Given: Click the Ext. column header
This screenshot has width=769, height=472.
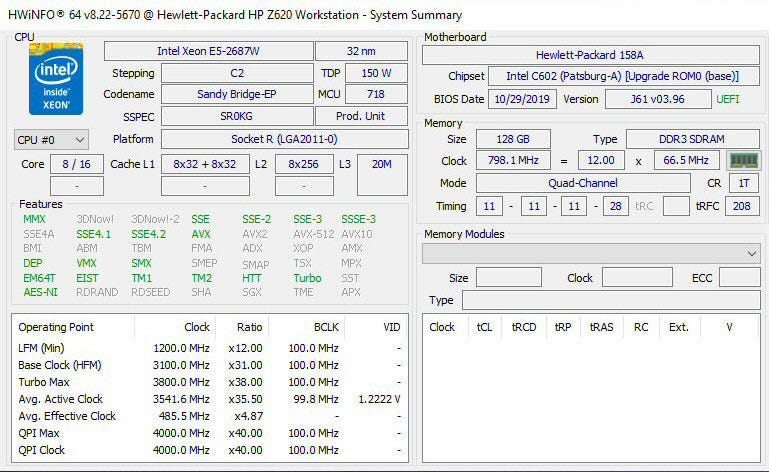Looking at the screenshot, I should click(x=679, y=327).
